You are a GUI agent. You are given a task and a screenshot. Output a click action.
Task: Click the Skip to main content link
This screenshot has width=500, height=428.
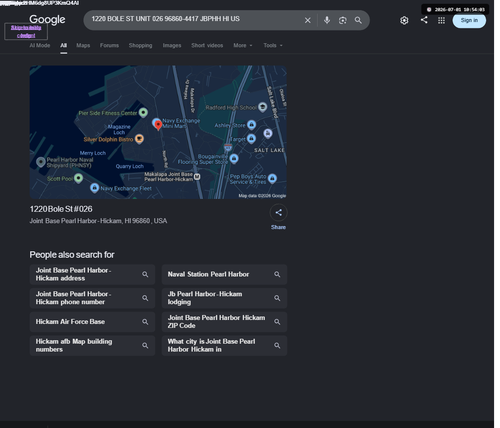(x=26, y=31)
